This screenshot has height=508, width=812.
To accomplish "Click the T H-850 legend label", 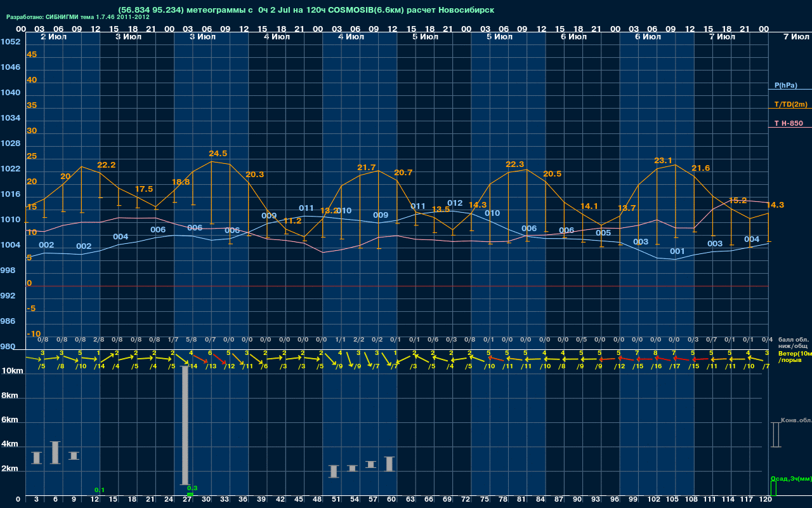I will tap(788, 123).
